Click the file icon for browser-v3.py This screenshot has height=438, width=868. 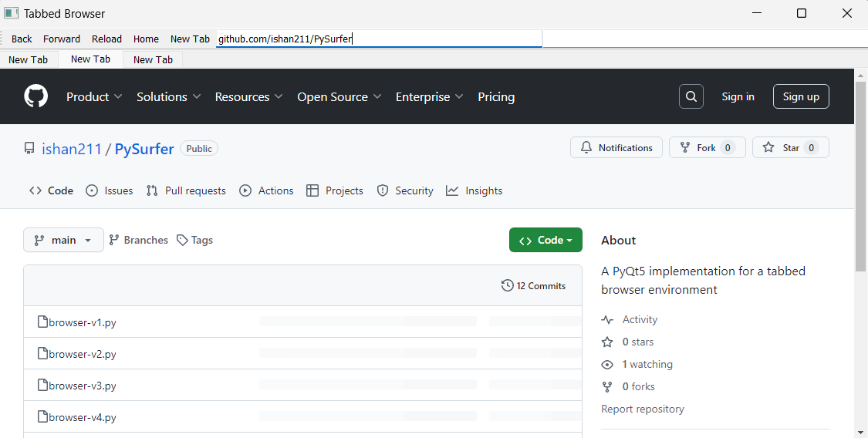(42, 384)
